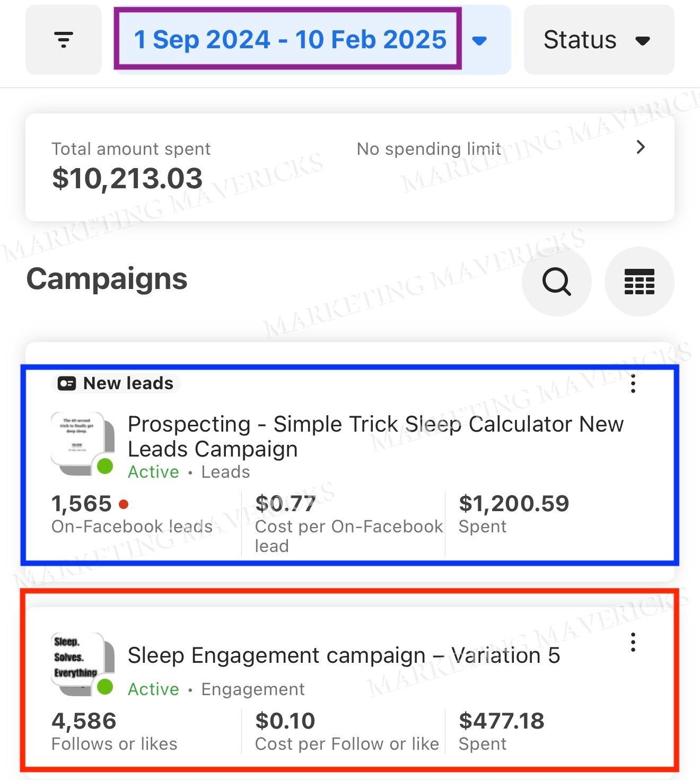Open the Status dropdown

(598, 40)
